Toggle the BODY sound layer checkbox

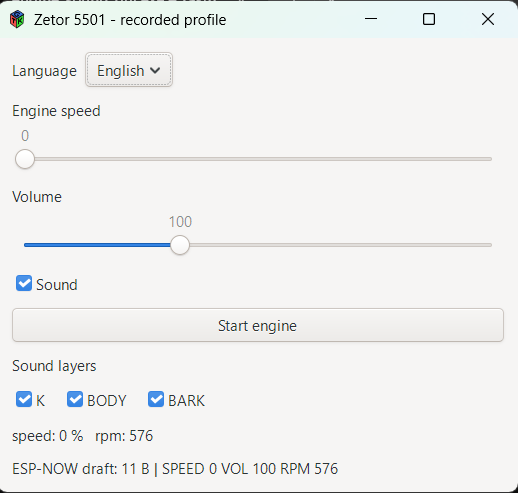[x=75, y=399]
